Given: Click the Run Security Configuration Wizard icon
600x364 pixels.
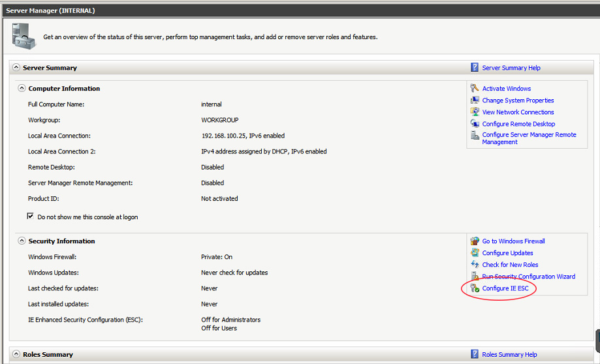Looking at the screenshot, I should 475,277.
